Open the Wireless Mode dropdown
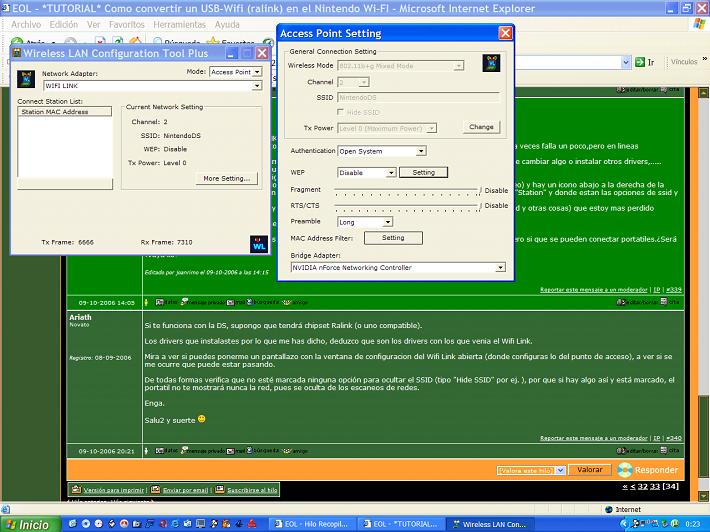 tap(459, 66)
